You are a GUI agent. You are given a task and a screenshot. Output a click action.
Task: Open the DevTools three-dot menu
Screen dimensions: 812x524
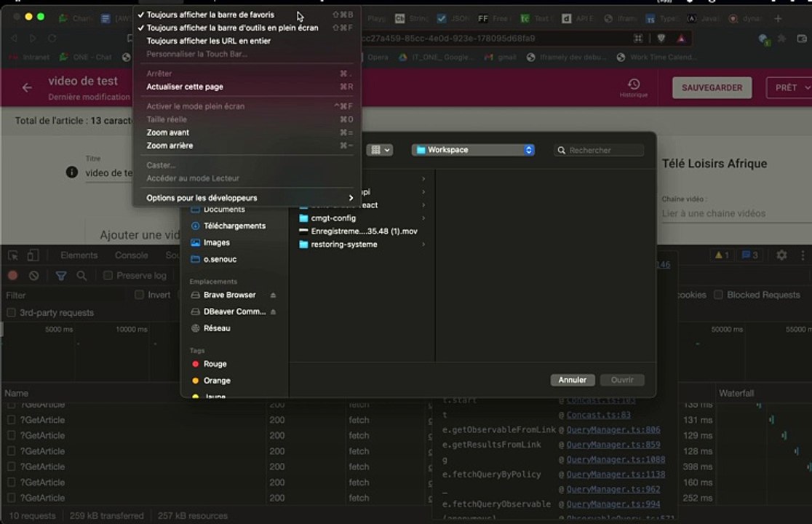(803, 255)
